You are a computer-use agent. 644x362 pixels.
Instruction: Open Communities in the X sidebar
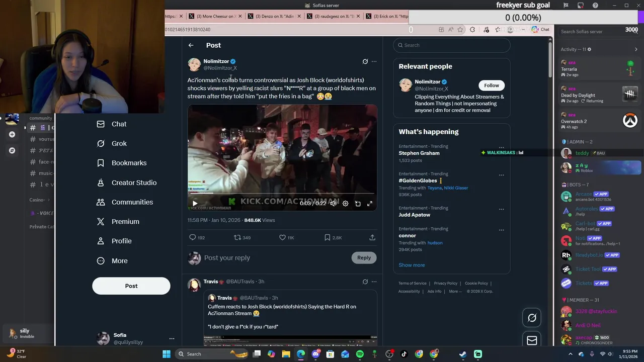click(x=125, y=202)
